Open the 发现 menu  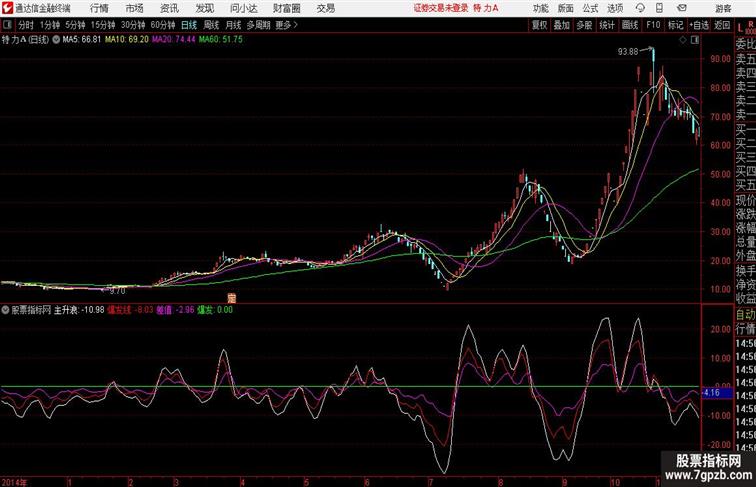[204, 8]
